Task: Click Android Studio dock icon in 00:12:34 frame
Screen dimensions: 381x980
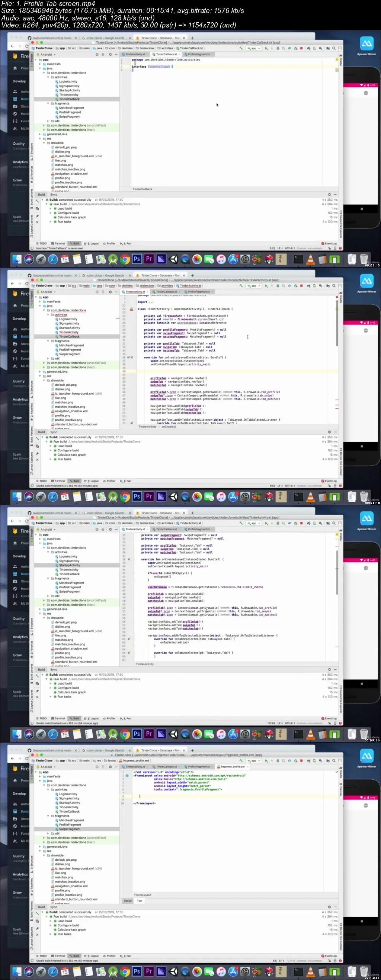Action: [x=113, y=971]
